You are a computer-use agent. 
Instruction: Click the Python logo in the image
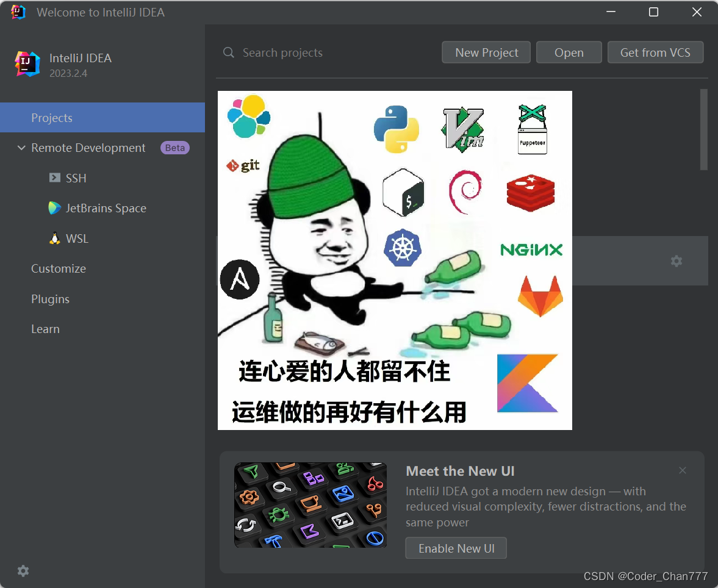click(397, 129)
